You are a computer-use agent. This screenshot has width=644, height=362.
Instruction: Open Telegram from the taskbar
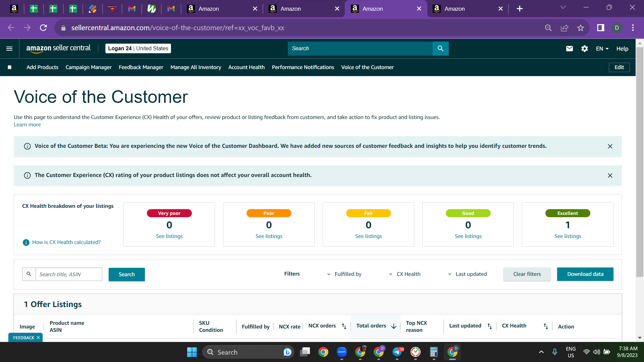(397, 352)
